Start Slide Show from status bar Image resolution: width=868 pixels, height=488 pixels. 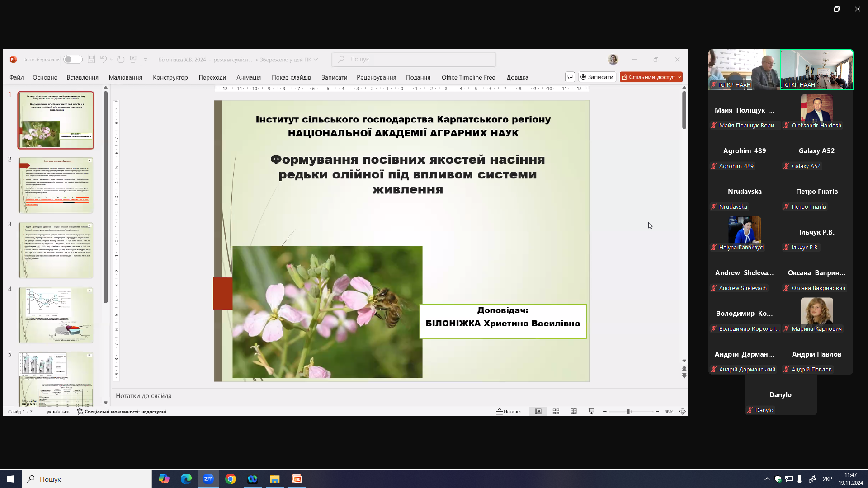pos(591,412)
